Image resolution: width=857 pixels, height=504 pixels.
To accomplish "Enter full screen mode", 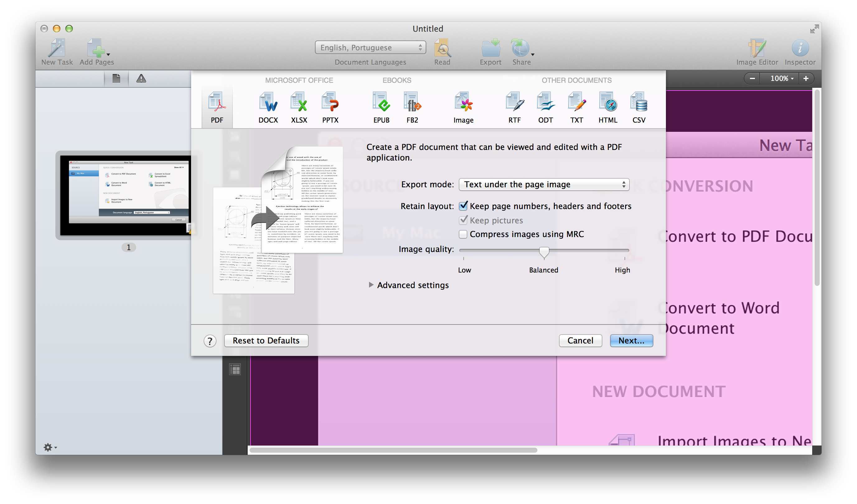I will pyautogui.click(x=814, y=29).
